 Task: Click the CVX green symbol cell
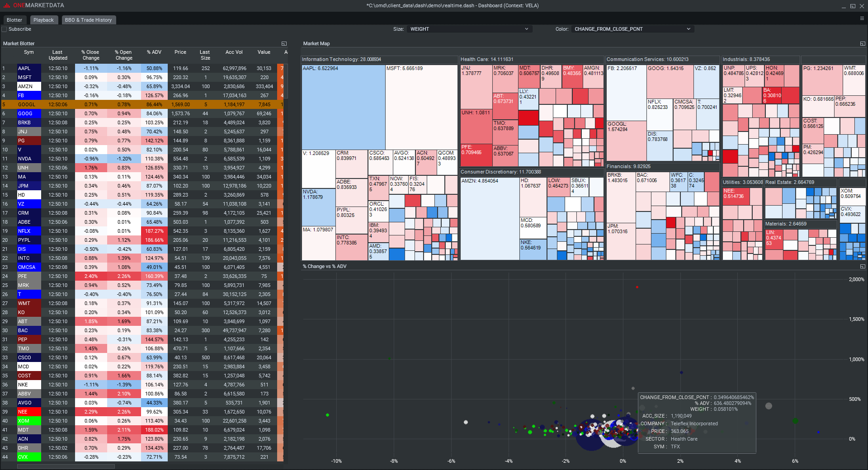[29, 457]
